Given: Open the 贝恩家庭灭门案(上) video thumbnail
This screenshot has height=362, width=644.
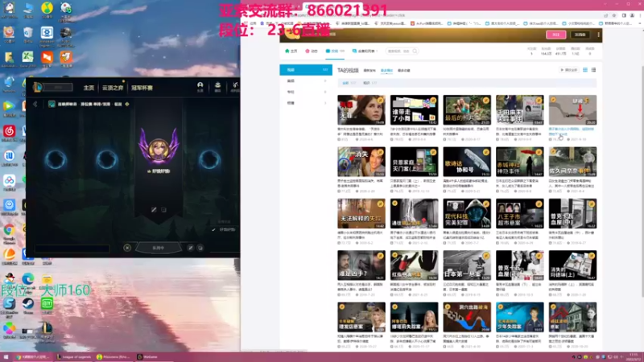Looking at the screenshot, I should click(x=414, y=162).
